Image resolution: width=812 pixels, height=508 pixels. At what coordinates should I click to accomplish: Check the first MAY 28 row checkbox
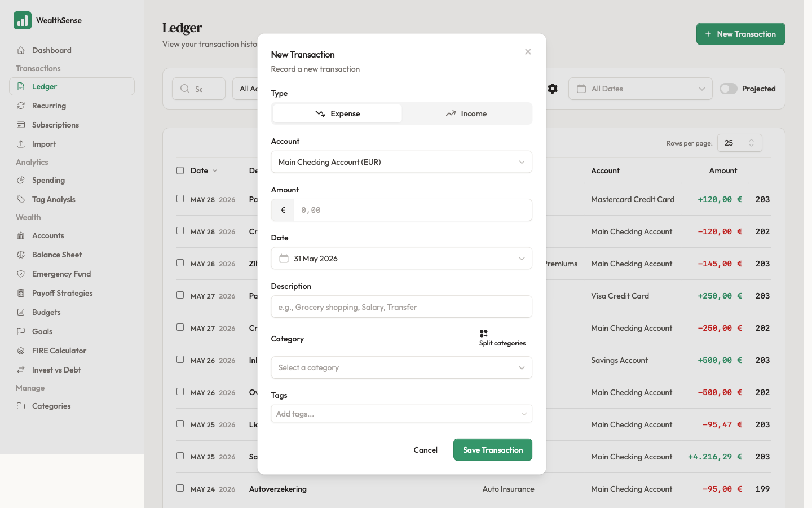coord(180,199)
